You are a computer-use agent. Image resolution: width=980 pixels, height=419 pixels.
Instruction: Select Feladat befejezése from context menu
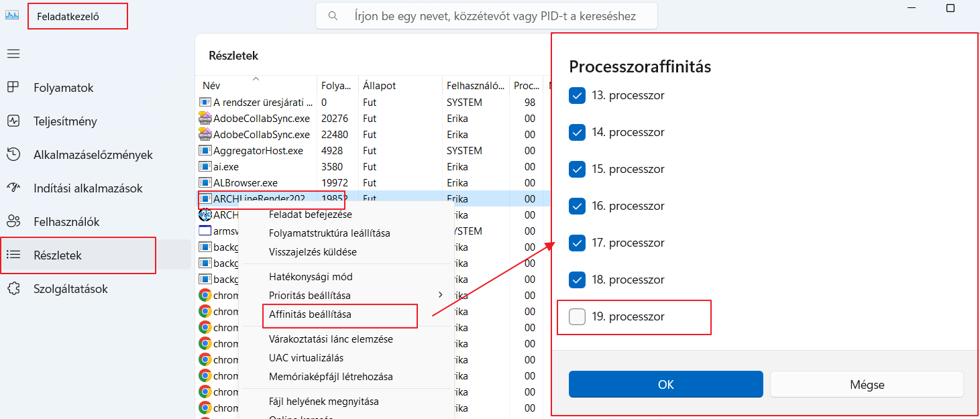(x=311, y=215)
